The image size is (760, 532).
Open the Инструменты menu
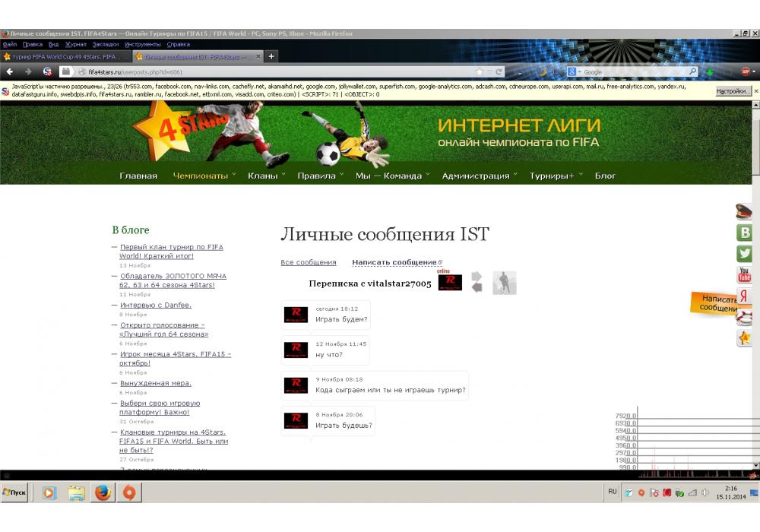[143, 45]
